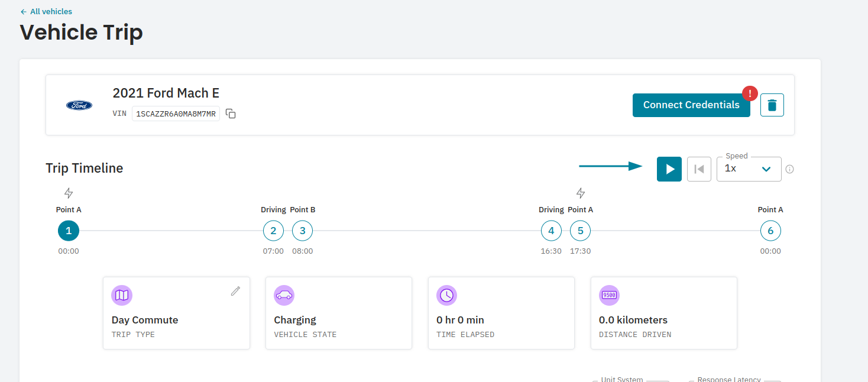Image resolution: width=868 pixels, height=382 pixels.
Task: Click the red alert badge
Action: pos(750,93)
